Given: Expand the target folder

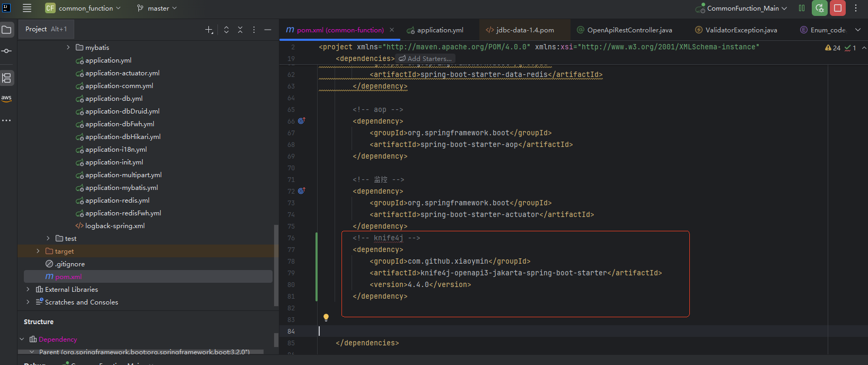Looking at the screenshot, I should pos(38,251).
